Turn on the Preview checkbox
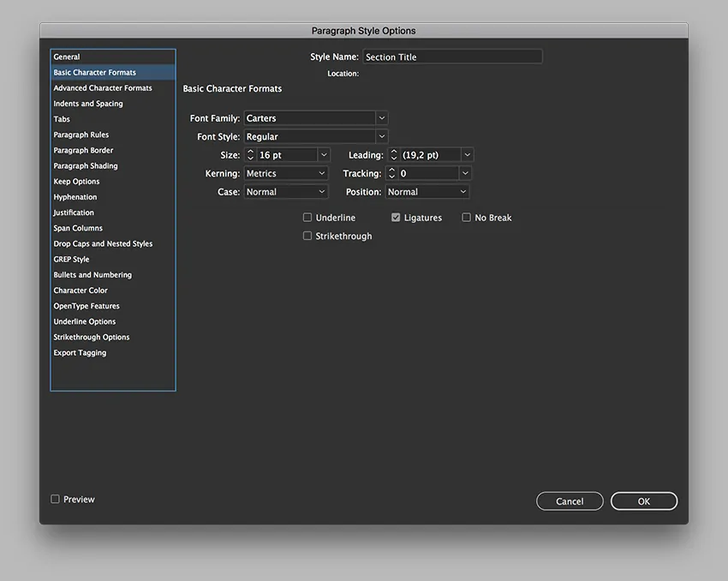Viewport: 728px width, 581px height. coord(56,500)
